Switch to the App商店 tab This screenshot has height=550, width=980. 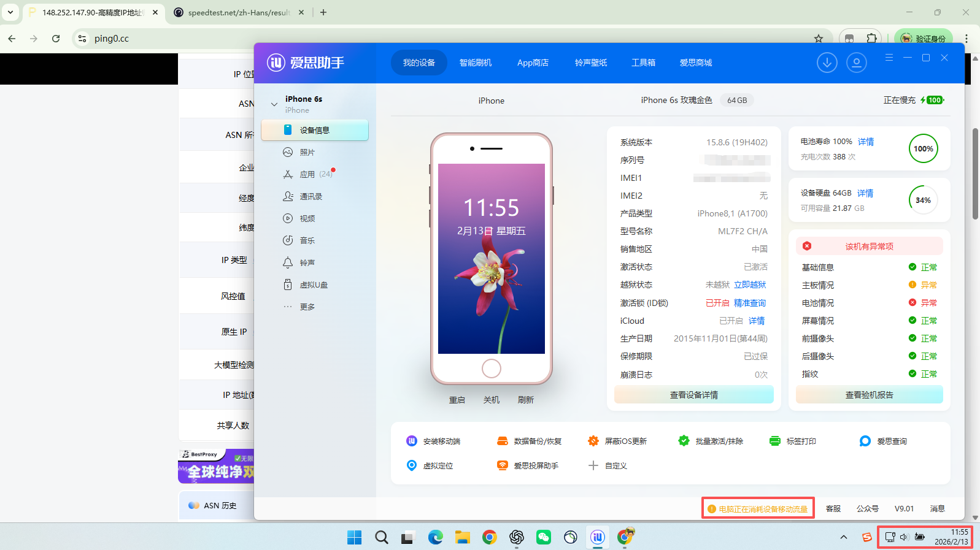pyautogui.click(x=533, y=63)
